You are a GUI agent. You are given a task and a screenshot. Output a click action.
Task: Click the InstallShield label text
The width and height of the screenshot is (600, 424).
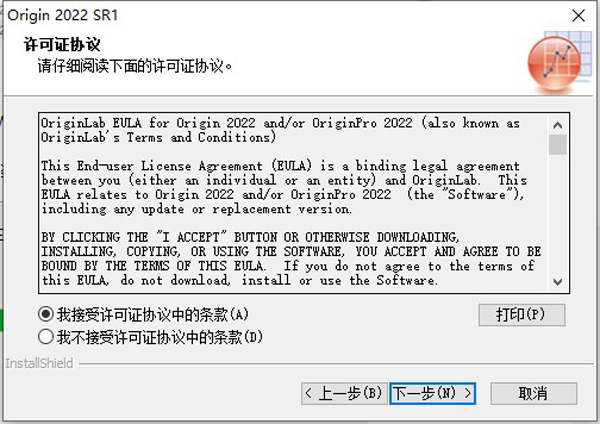[x=39, y=363]
